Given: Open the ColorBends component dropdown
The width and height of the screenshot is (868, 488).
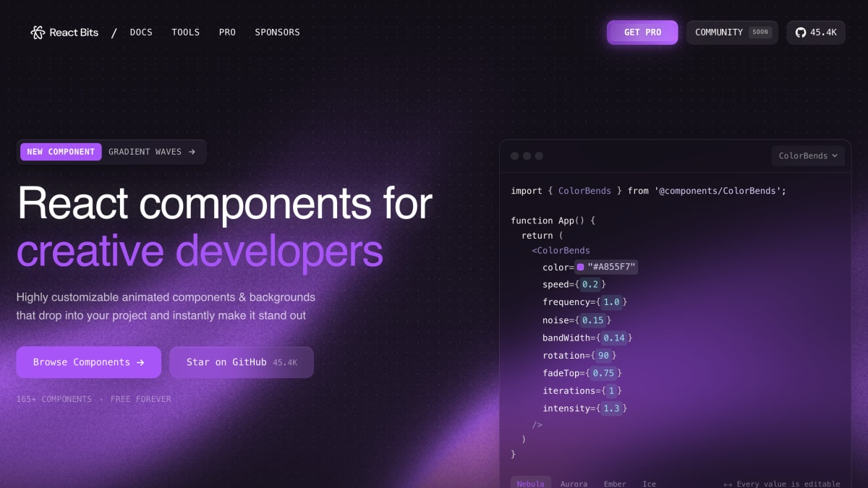Looking at the screenshot, I should click(808, 155).
